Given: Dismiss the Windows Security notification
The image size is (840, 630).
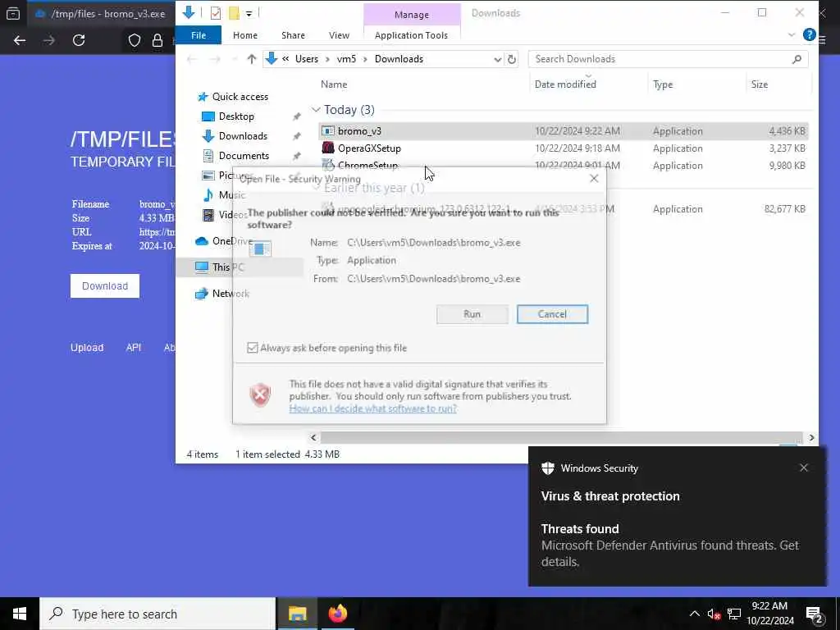Looking at the screenshot, I should coord(804,468).
